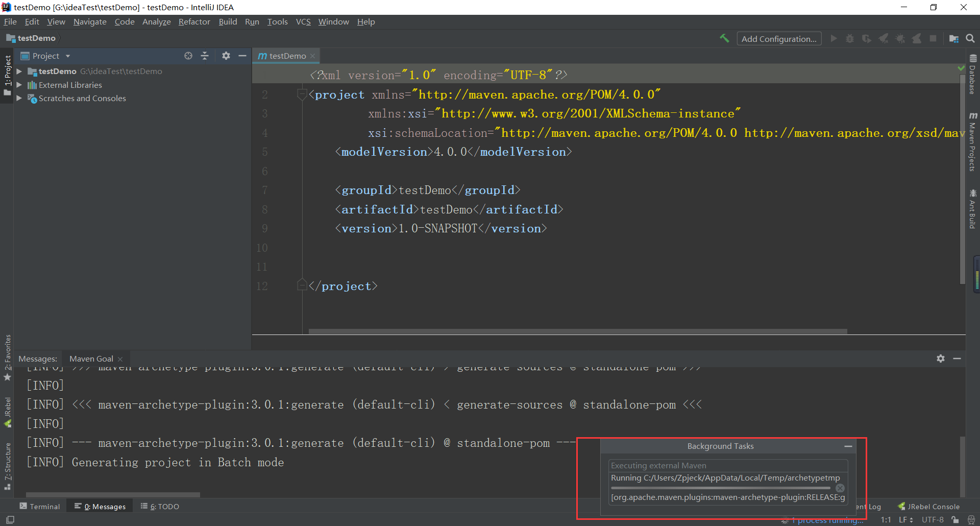
Task: Expand the testDemo project tree node
Action: tap(19, 71)
